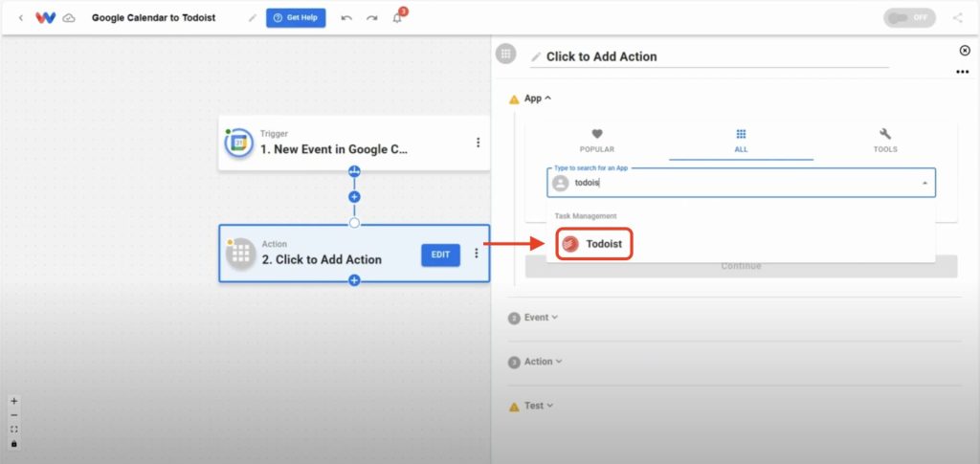The width and height of the screenshot is (980, 464).
Task: Zoom in on the canvas
Action: tap(13, 402)
